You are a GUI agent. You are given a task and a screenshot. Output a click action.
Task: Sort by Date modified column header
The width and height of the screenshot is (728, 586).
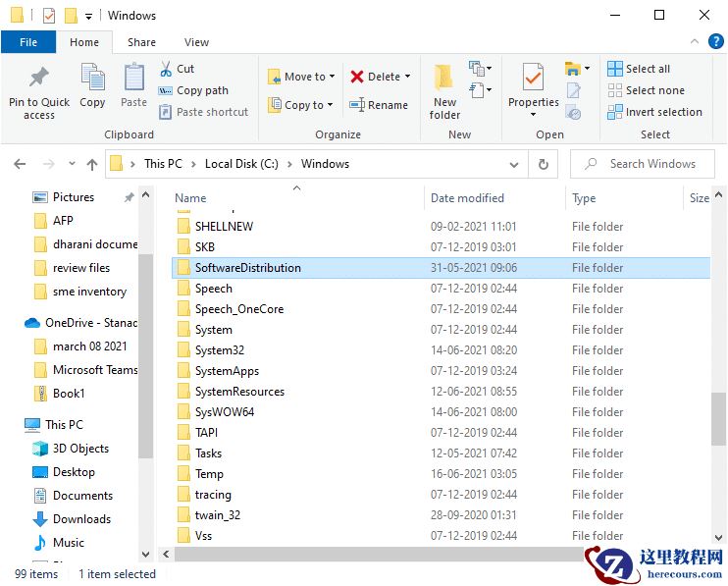(x=467, y=198)
